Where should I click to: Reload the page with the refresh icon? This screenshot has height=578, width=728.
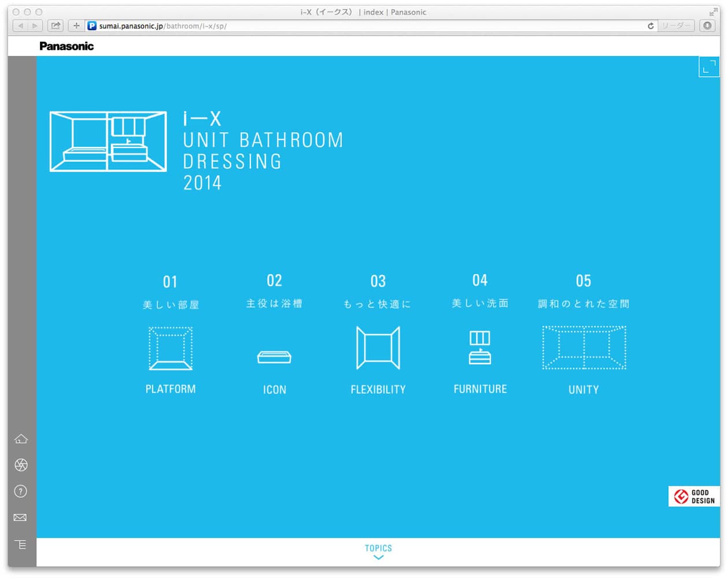pyautogui.click(x=651, y=26)
